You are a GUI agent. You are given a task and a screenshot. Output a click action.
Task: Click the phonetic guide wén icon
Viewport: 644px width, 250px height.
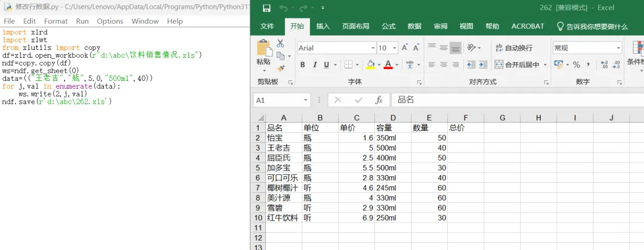click(x=410, y=65)
